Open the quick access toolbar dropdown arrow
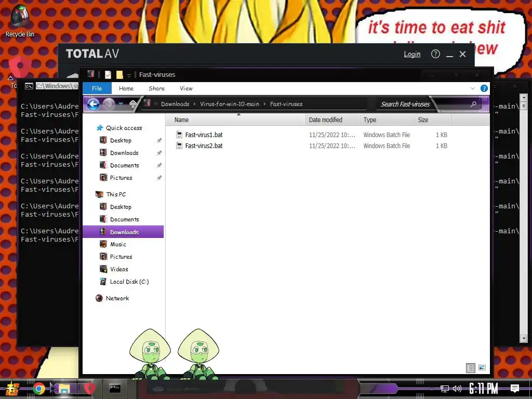 (129, 75)
